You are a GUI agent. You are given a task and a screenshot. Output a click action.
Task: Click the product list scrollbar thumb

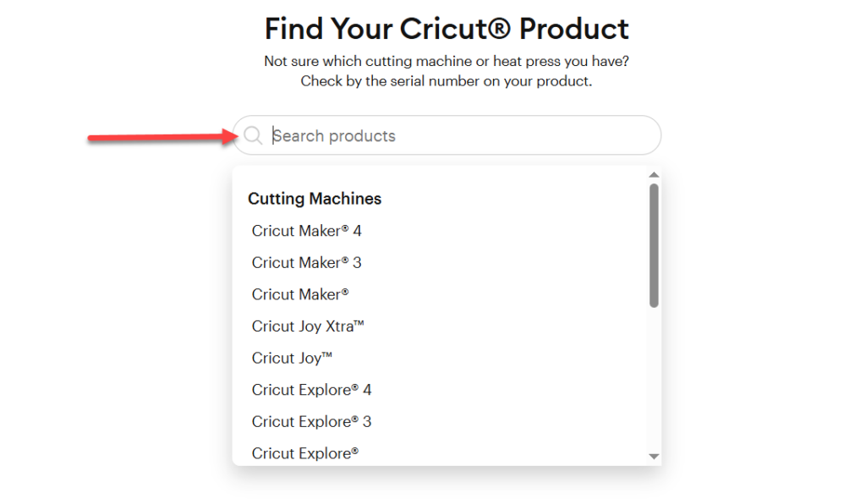654,245
